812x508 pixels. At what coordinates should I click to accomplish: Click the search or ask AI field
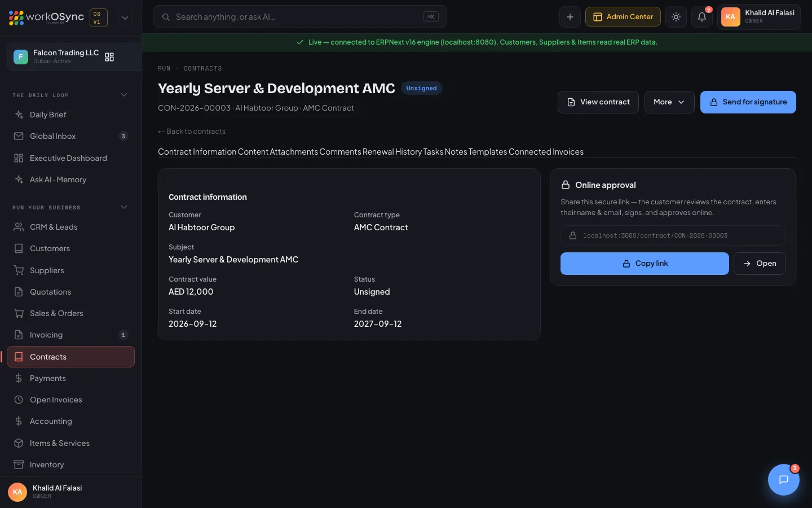pos(300,17)
